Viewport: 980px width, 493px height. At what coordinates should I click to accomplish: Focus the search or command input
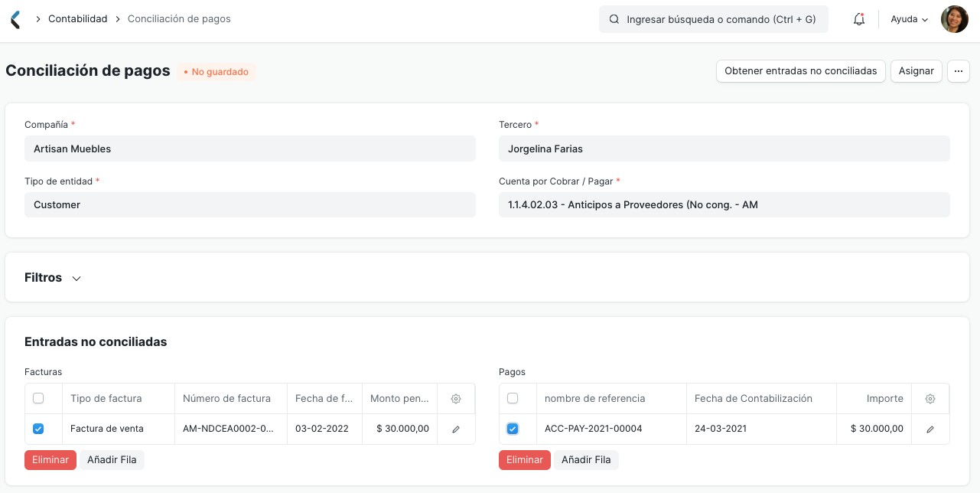714,19
